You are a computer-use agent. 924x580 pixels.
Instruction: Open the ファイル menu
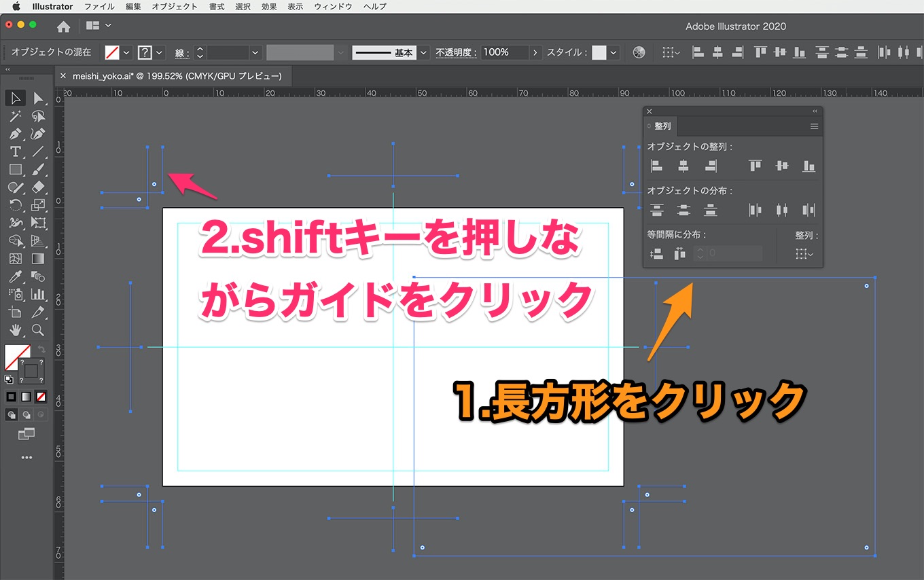99,6
